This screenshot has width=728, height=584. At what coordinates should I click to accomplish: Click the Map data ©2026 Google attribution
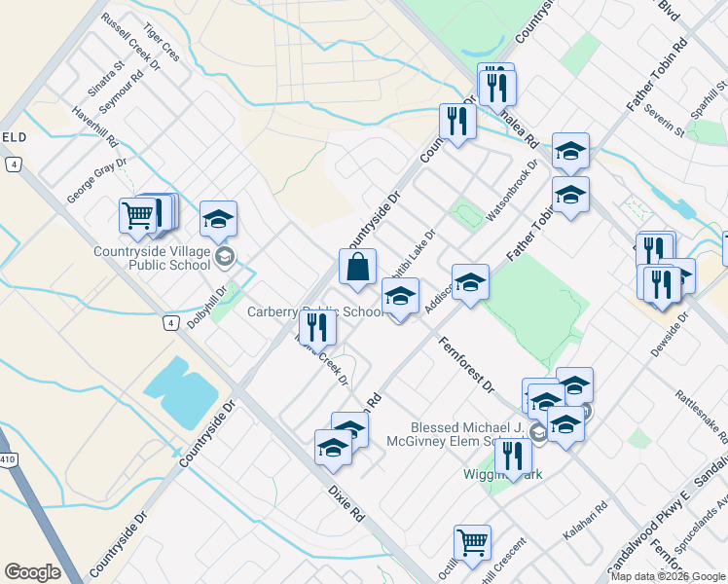point(668,577)
